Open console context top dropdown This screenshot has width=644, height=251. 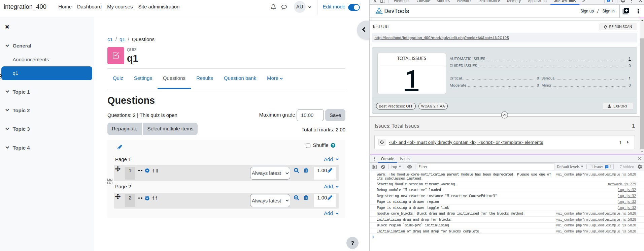pos(396,167)
